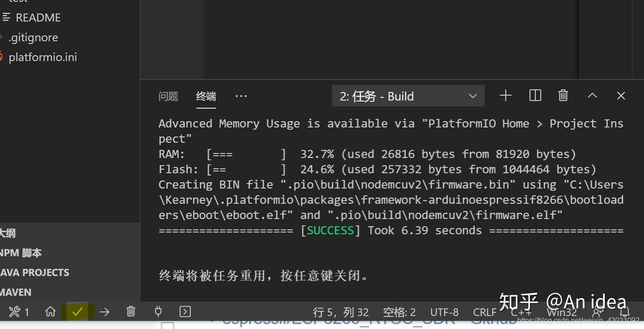Clean the project with the trash icon
Screen dimensions: 644x329
pyautogui.click(x=131, y=311)
